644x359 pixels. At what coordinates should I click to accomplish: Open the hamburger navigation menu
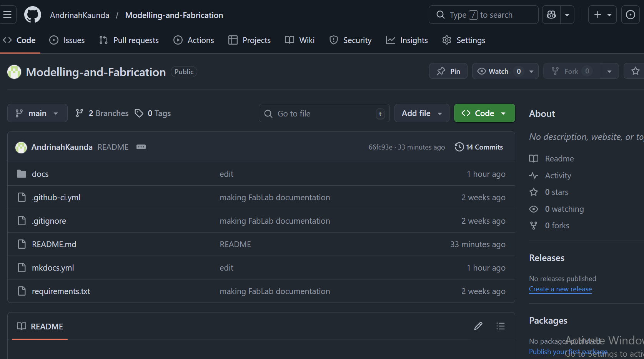(x=7, y=15)
